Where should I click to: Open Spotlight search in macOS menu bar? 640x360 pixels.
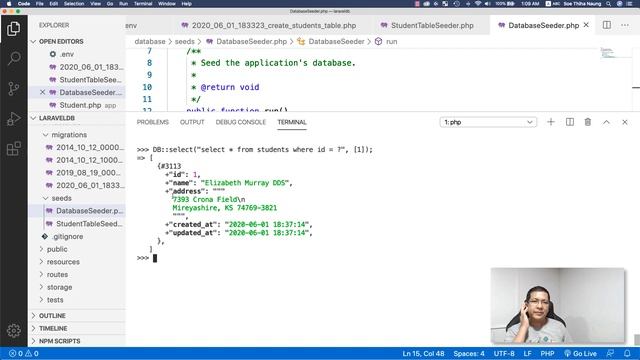[609, 4]
